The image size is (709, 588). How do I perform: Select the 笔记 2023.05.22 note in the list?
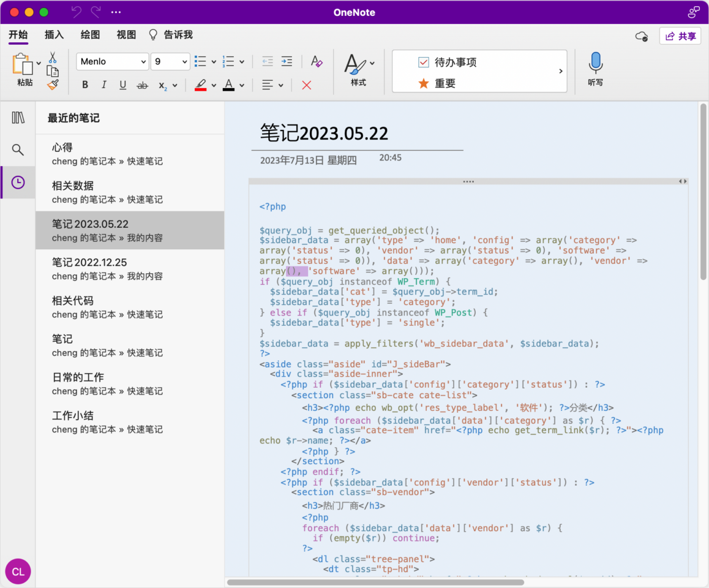click(130, 230)
